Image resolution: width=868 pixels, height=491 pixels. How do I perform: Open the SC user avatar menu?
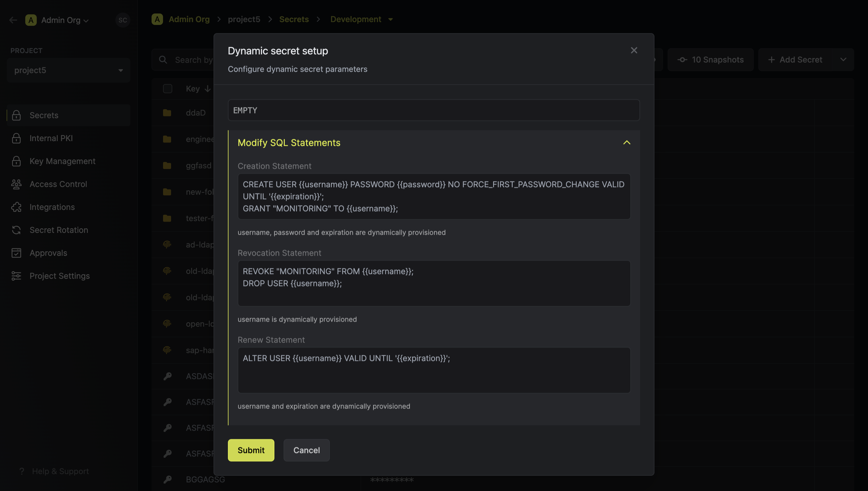pos(123,20)
